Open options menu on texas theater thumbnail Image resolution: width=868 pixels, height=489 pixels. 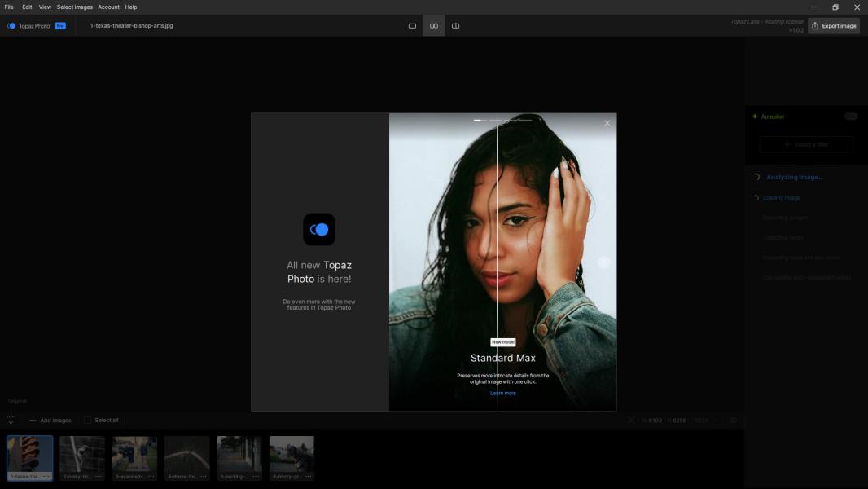46,476
